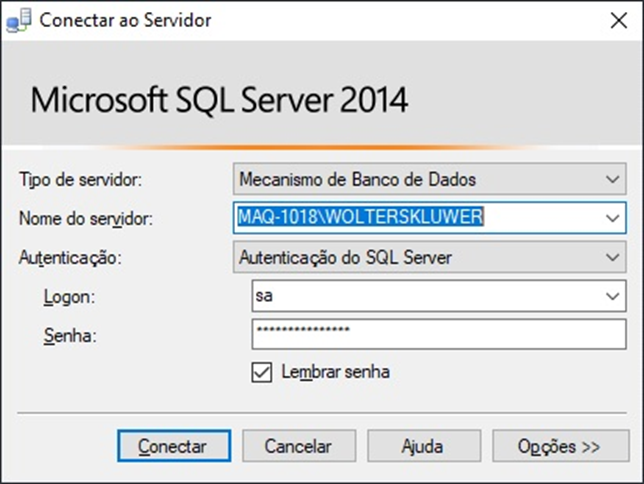
Task: Click the Cancelar button
Action: (x=299, y=446)
